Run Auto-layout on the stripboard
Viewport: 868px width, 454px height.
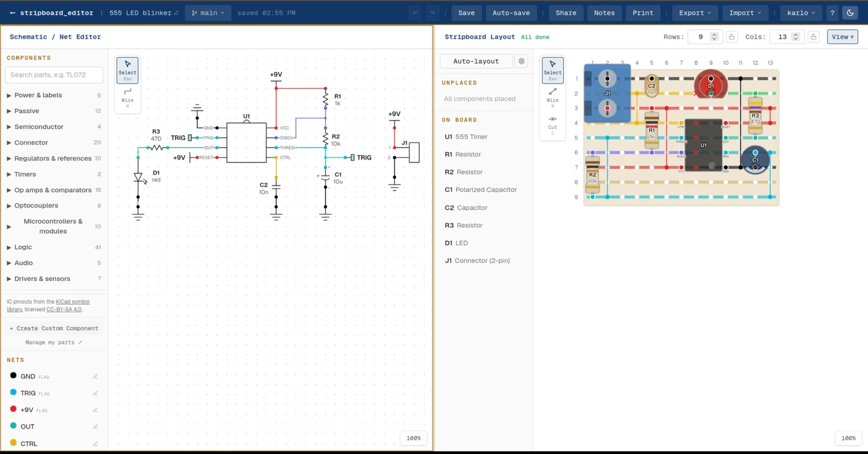coord(476,61)
